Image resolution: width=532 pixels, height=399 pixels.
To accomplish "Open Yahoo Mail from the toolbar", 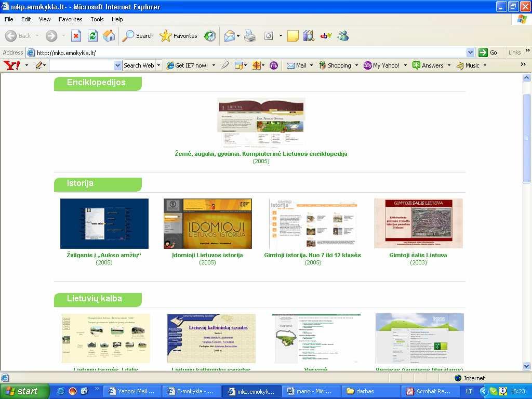I will [x=296, y=65].
